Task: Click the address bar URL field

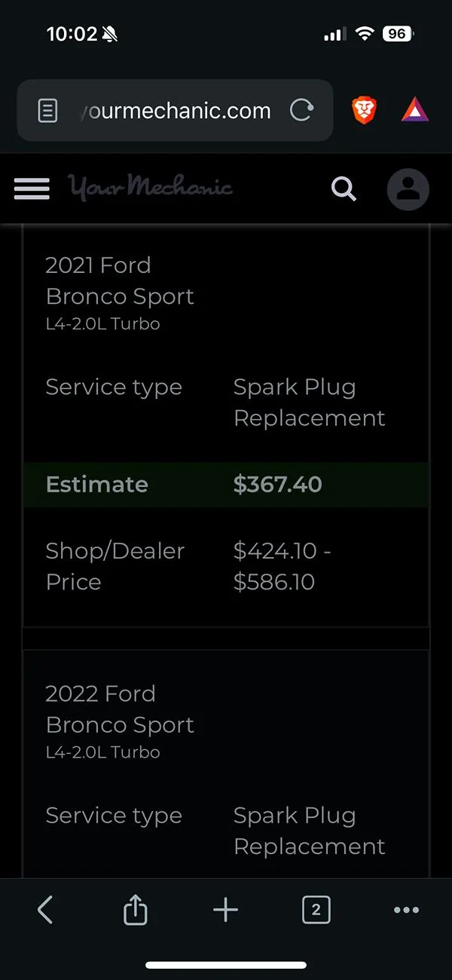Action: pyautogui.click(x=173, y=110)
